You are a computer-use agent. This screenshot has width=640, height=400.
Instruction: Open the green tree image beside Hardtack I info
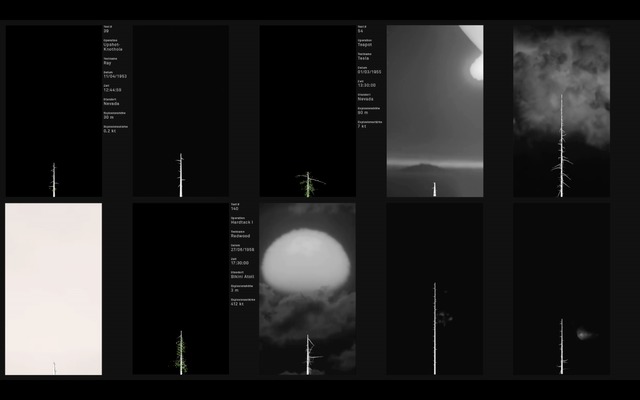180,289
